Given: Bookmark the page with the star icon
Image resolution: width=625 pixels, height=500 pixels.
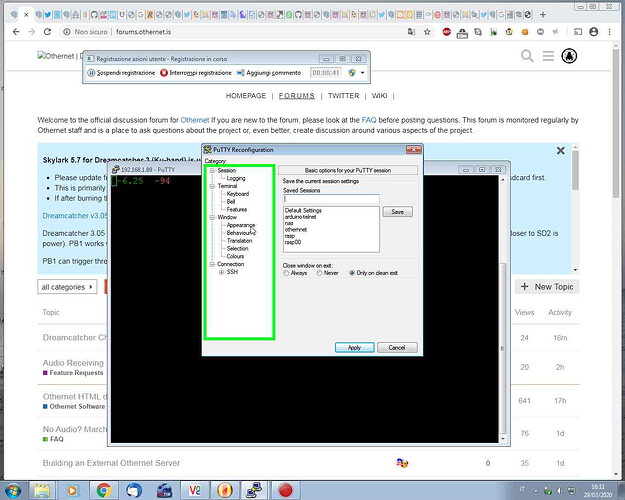Looking at the screenshot, I should pyautogui.click(x=427, y=32).
